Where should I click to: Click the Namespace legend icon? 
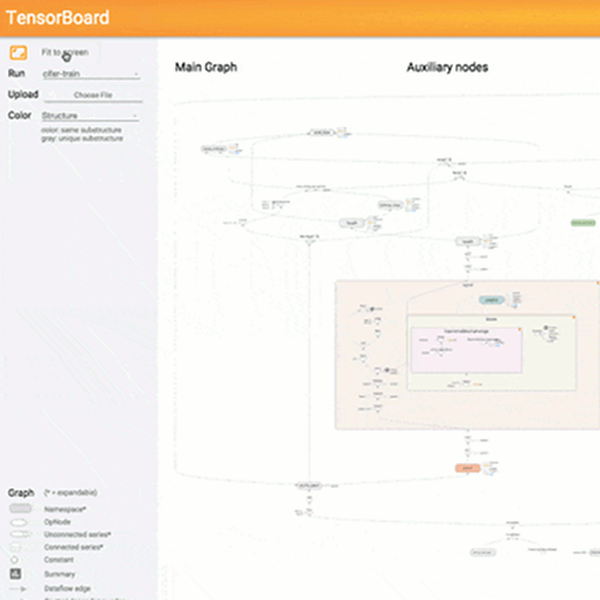pos(19,508)
